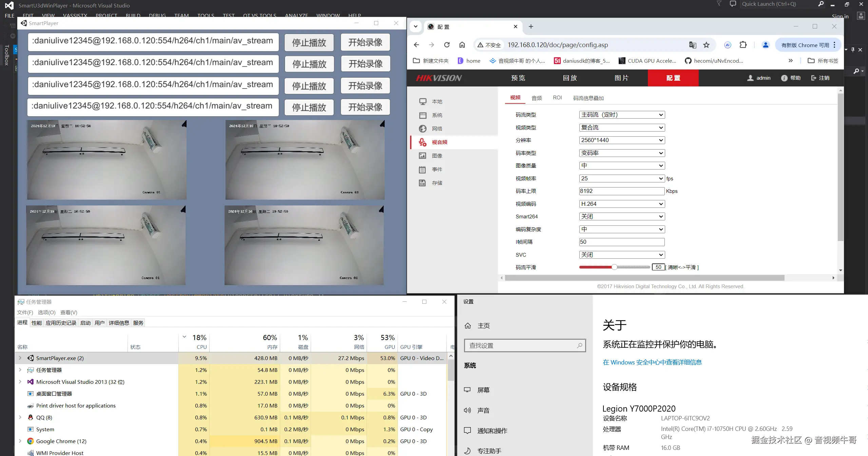Expand the Google Chrome process group

click(x=20, y=441)
